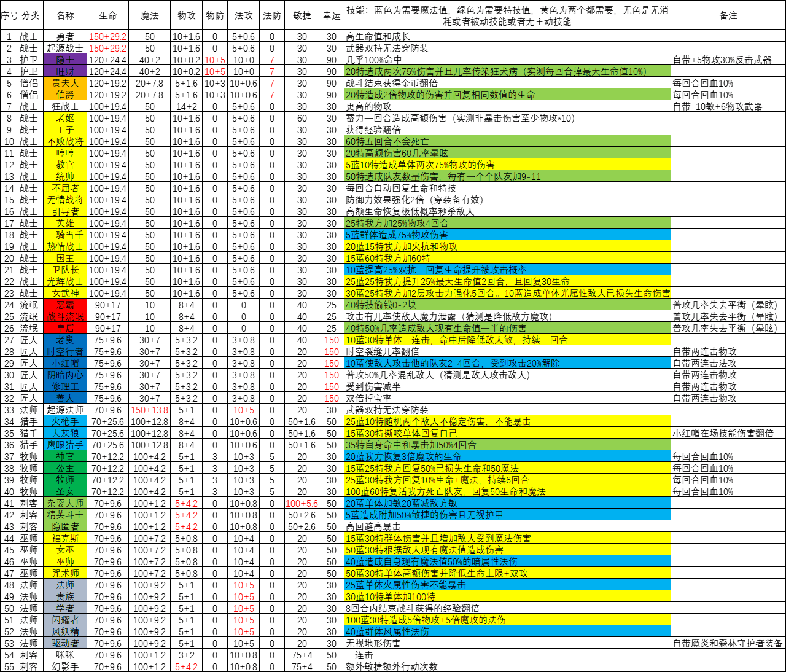Screen dimensions: 786x672
Task: Select the purple 隐士 name cell
Action: click(x=65, y=60)
